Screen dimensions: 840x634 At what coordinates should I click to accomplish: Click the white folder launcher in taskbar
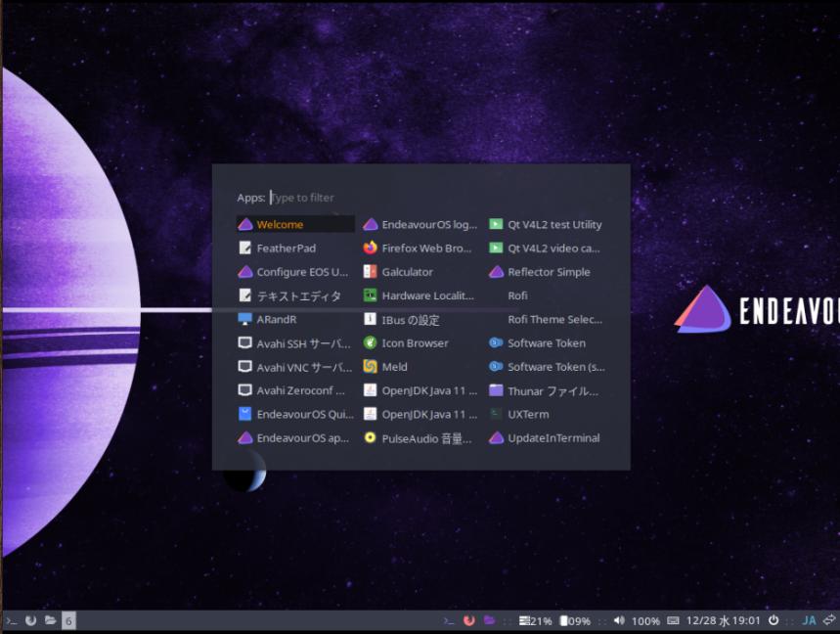pos(50,620)
